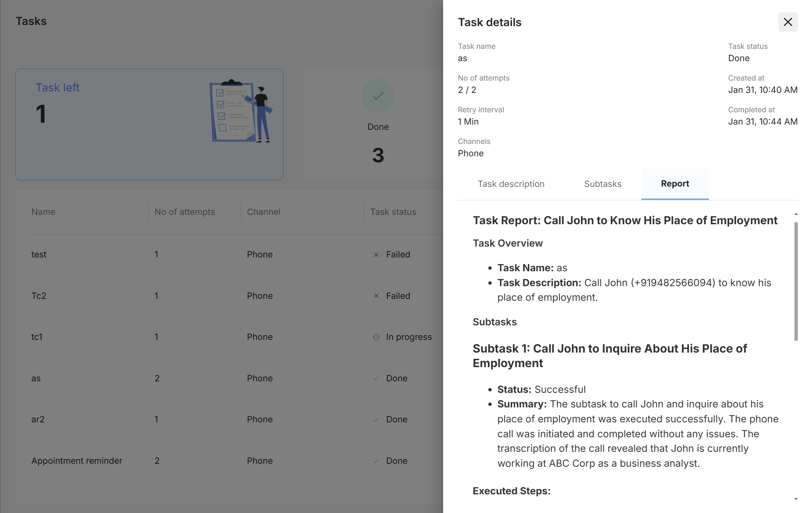Click the Done count card showing 3
This screenshot has height=513, width=812.
377,124
